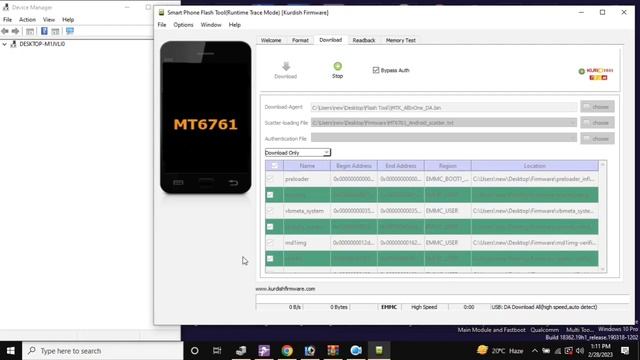Click the Download-Agent path field

click(444, 107)
